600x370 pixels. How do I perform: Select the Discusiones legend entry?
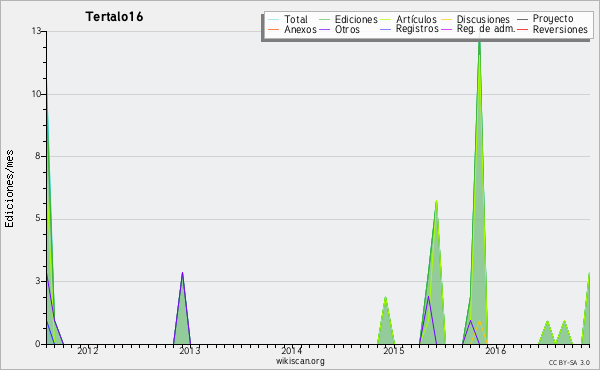476,19
